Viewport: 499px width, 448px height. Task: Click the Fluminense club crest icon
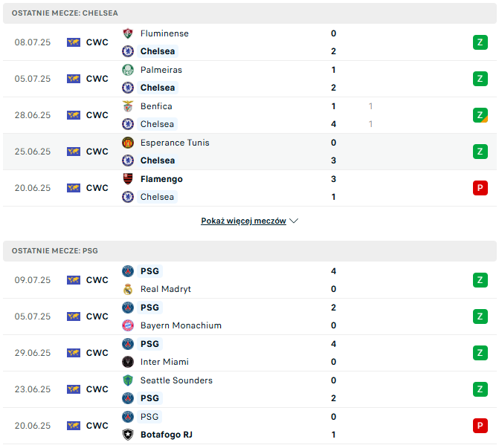click(128, 33)
